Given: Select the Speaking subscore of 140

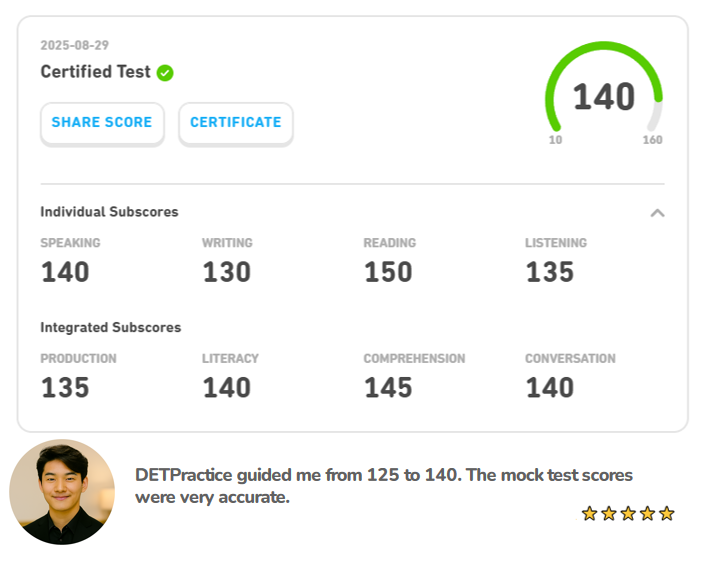Looking at the screenshot, I should 65,272.
